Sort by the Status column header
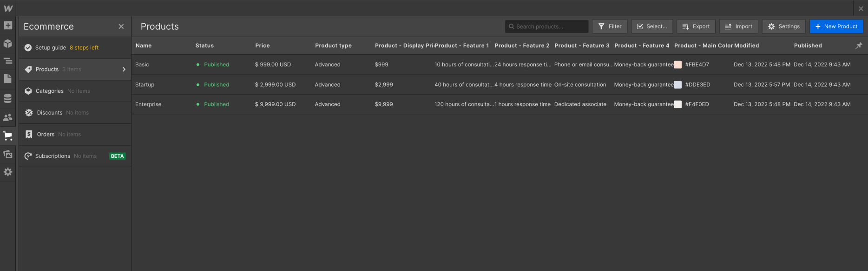Viewport: 868px width, 271px height. (x=204, y=45)
